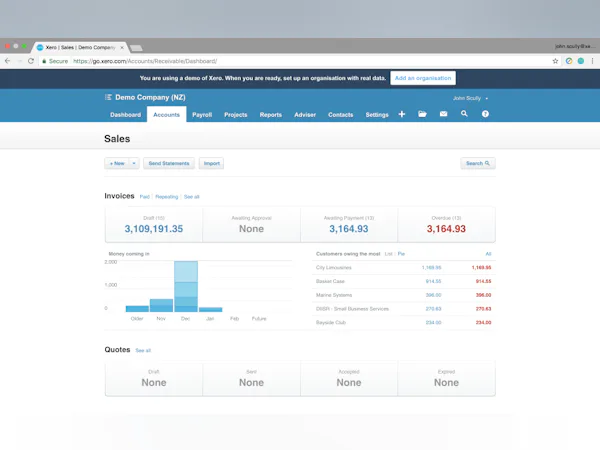600x450 pixels.
Task: Click the organisation menu icon beside Demo Company
Action: 108,97
